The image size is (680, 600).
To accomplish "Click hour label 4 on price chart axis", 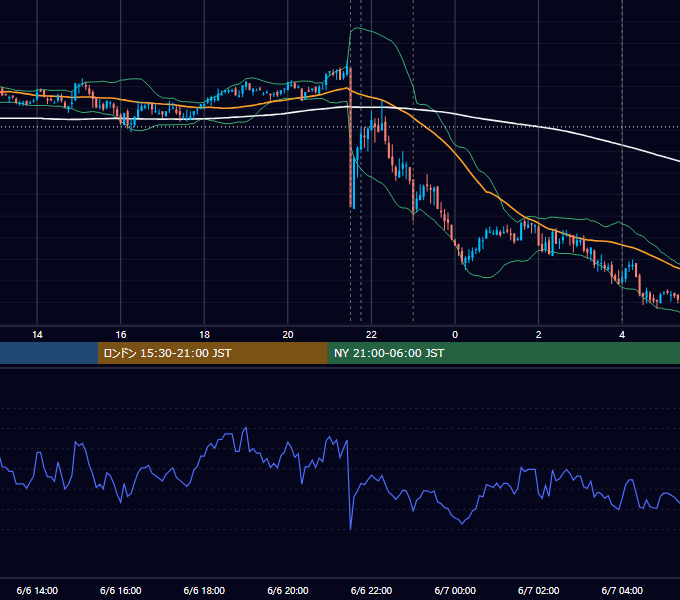I will 622,335.
